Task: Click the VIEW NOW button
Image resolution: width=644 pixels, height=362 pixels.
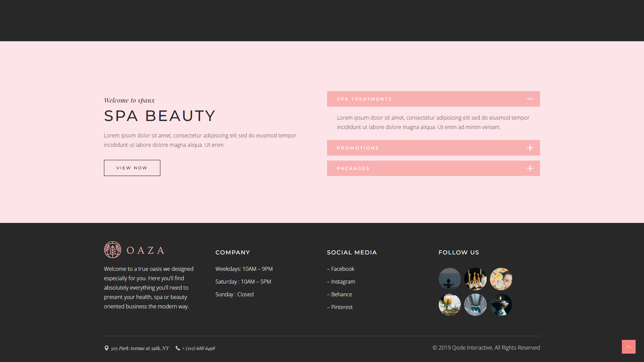Action: (x=132, y=168)
